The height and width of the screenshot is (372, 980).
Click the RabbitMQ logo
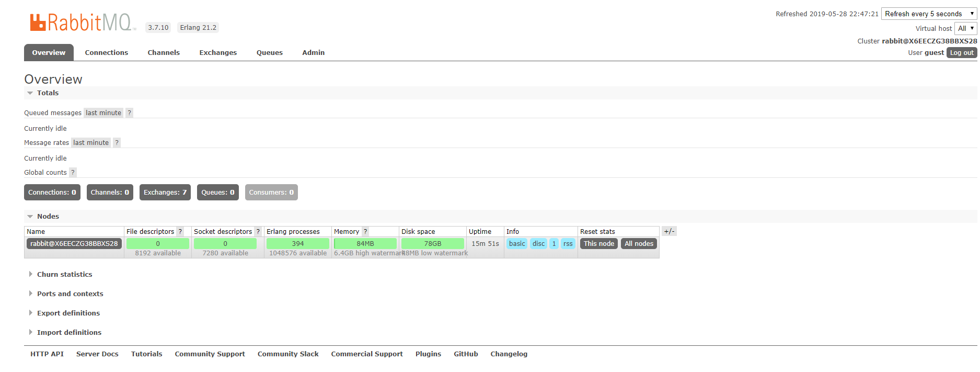click(83, 22)
